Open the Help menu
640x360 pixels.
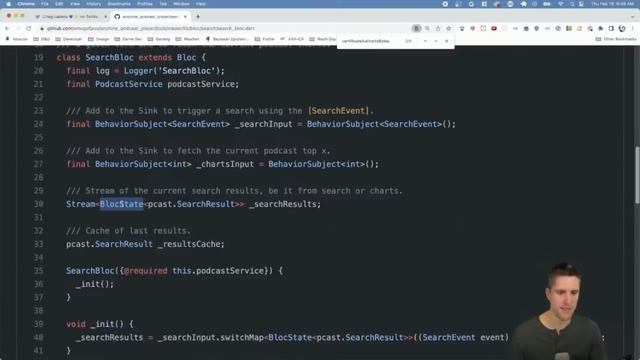click(201, 4)
